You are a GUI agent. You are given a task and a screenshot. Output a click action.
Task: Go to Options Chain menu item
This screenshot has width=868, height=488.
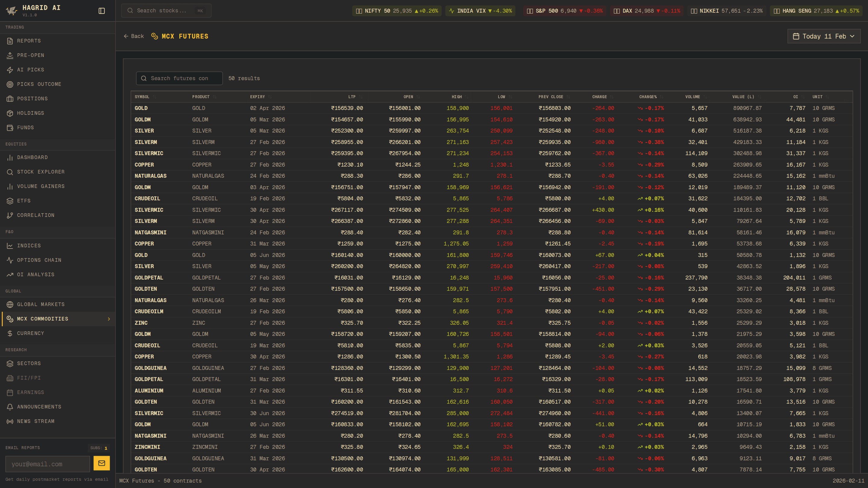pos(39,260)
